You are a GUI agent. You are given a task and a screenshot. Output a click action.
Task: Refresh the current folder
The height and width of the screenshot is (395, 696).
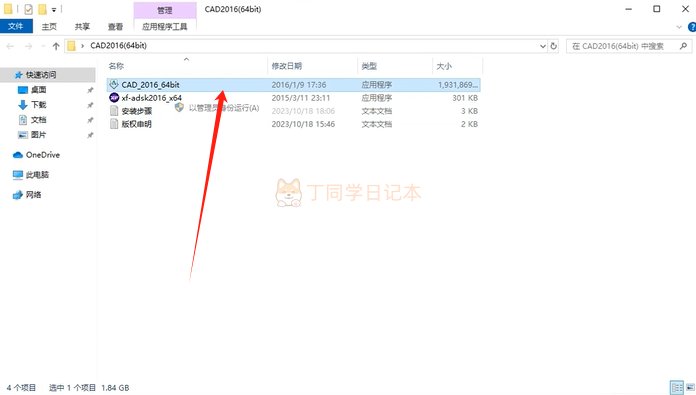coord(554,46)
